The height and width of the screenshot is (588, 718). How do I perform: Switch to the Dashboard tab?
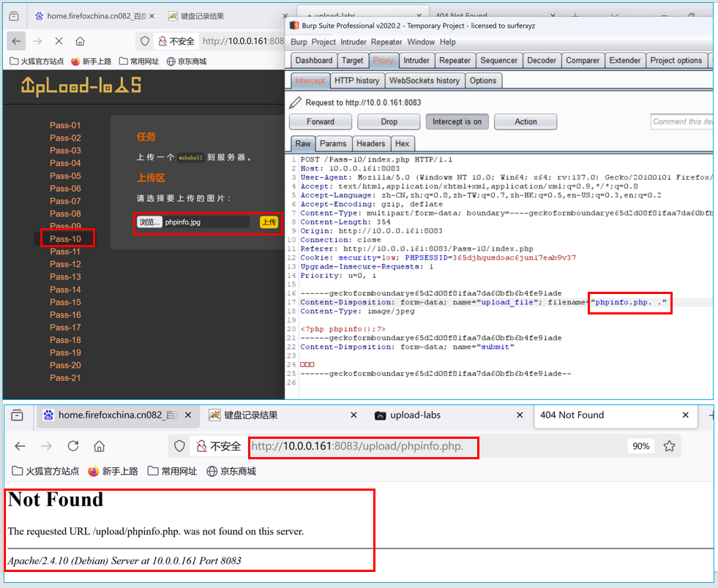click(x=314, y=61)
